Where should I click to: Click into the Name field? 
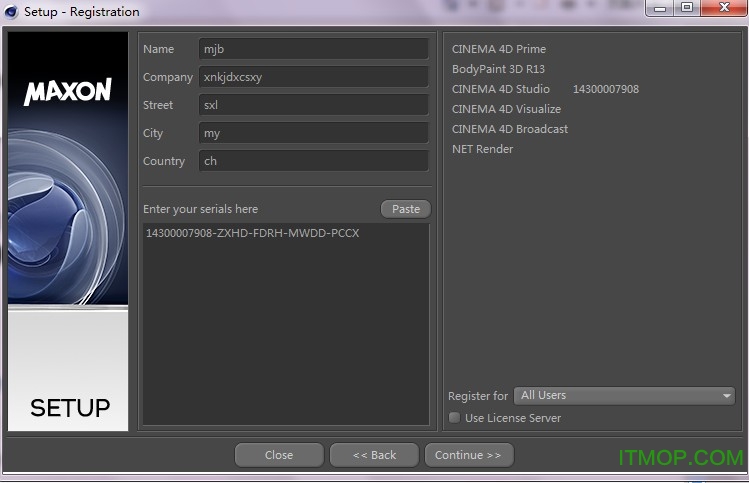coord(313,49)
